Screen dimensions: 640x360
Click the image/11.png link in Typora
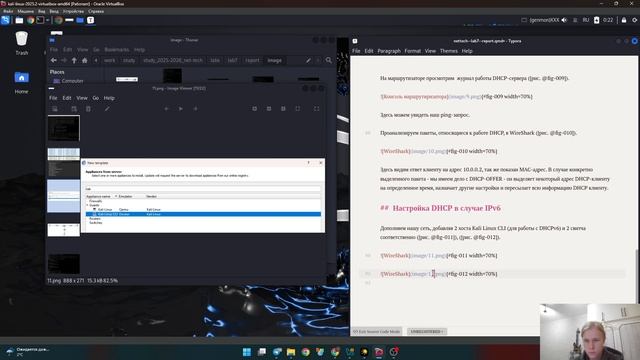pyautogui.click(x=428, y=256)
